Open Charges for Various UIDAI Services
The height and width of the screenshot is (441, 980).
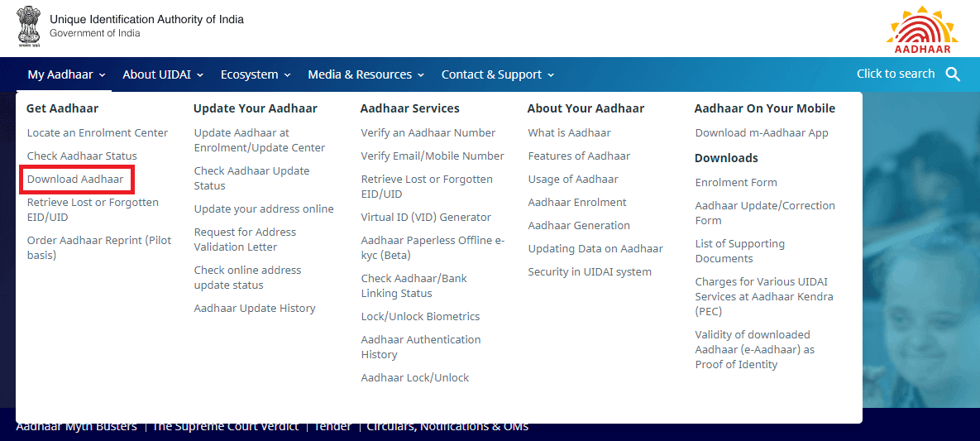(764, 296)
